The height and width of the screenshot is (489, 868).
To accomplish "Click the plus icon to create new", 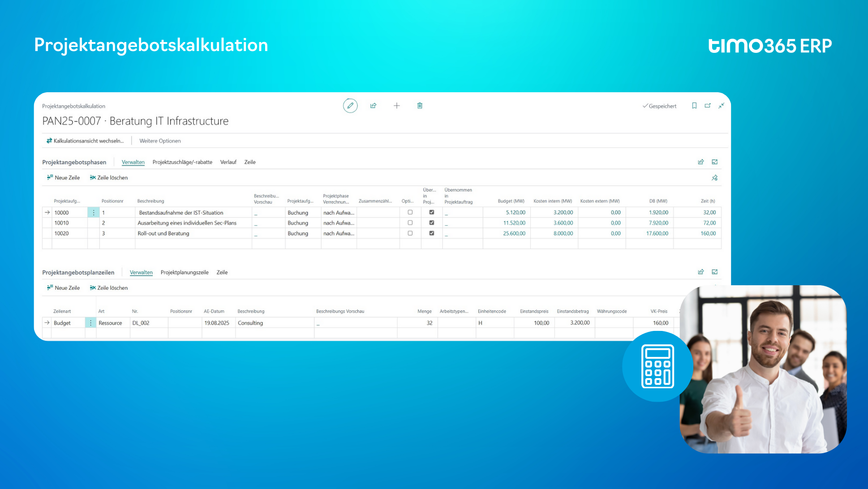I will 396,106.
